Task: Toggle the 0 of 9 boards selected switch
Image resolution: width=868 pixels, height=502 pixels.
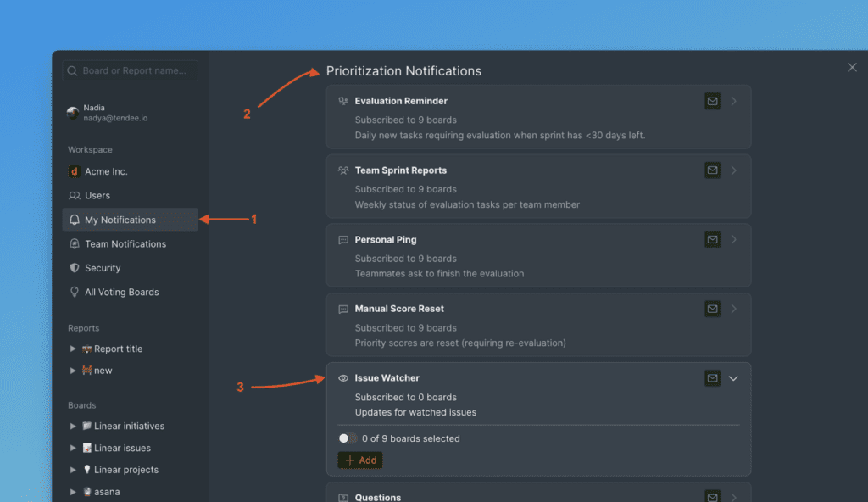Action: [x=348, y=438]
